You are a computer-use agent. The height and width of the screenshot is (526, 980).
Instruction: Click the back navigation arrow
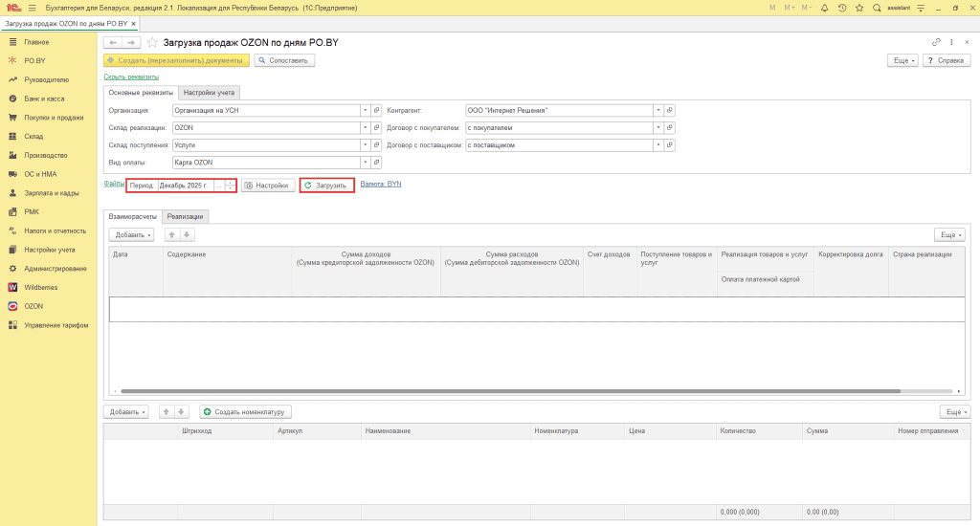tap(113, 42)
